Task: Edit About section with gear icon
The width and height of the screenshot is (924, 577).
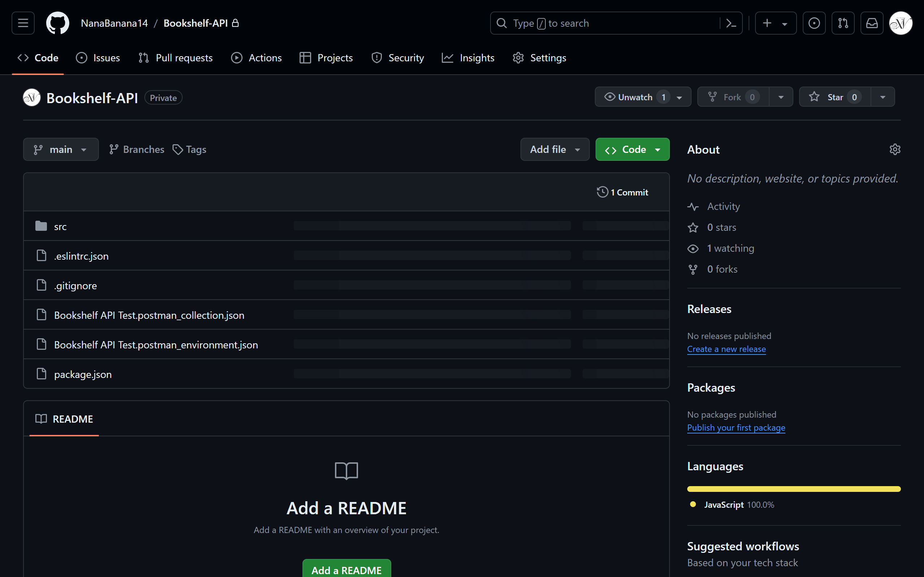Action: tap(895, 149)
